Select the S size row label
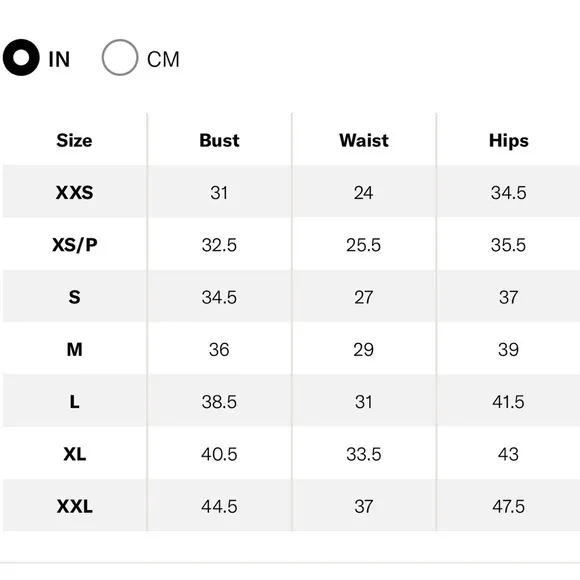This screenshot has width=580, height=580. click(74, 297)
